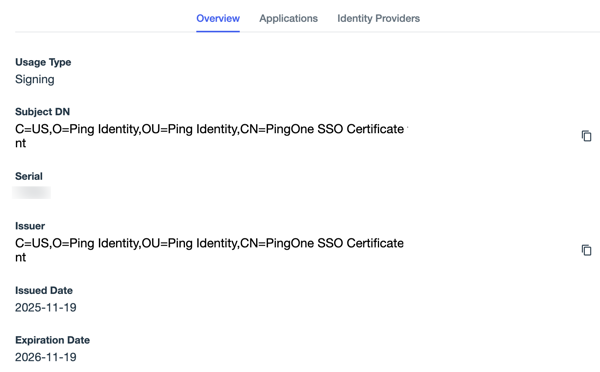
Task: Click the Expiration Date label
Action: tap(52, 340)
